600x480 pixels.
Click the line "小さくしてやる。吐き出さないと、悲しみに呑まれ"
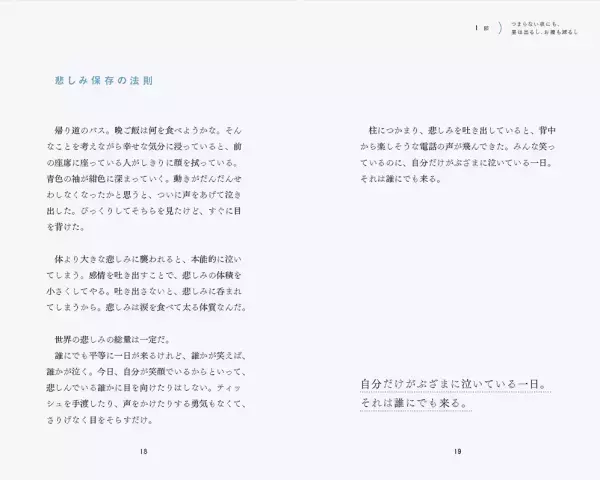[x=144, y=291]
